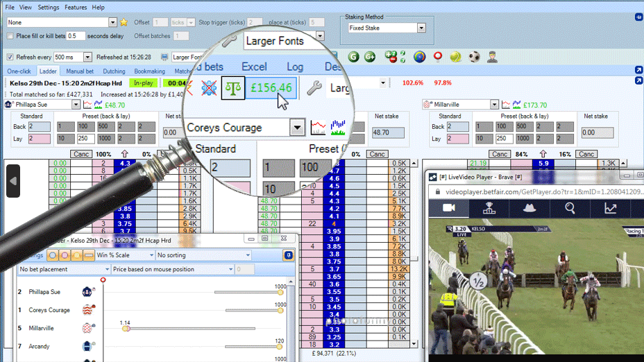Screen dimensions: 644x362
Task: Click the yellow favourite star icon
Action: coord(124,22)
